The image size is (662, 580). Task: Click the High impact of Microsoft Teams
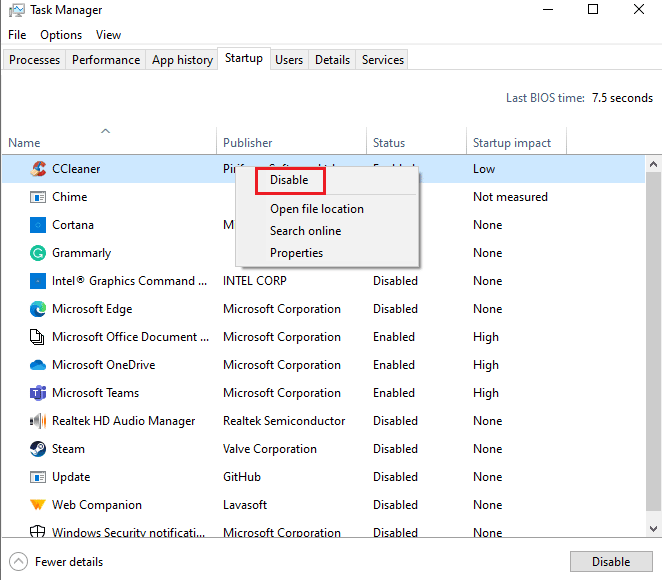click(486, 393)
